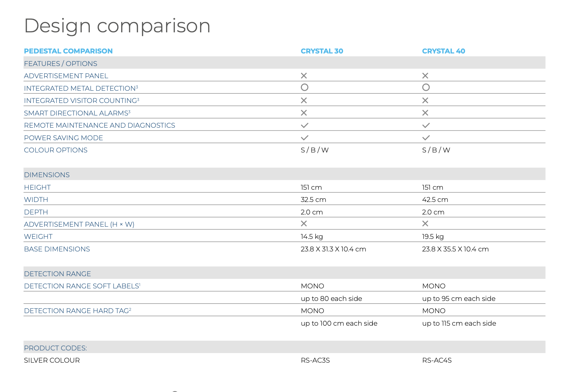This screenshot has width=564, height=392.
Task: Click the DEPTH row label
Action: [36, 212]
